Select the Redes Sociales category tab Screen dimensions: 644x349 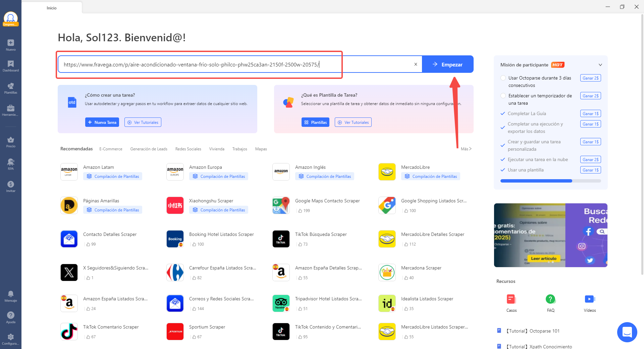click(x=188, y=149)
